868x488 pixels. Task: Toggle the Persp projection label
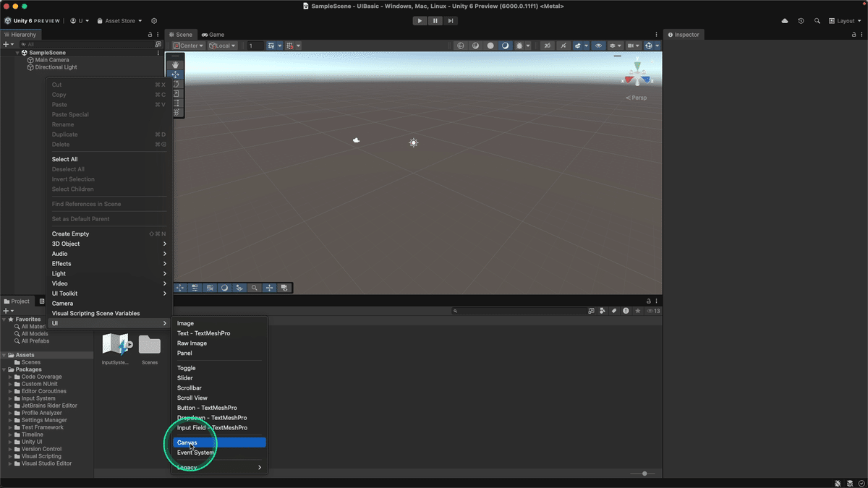coord(637,98)
